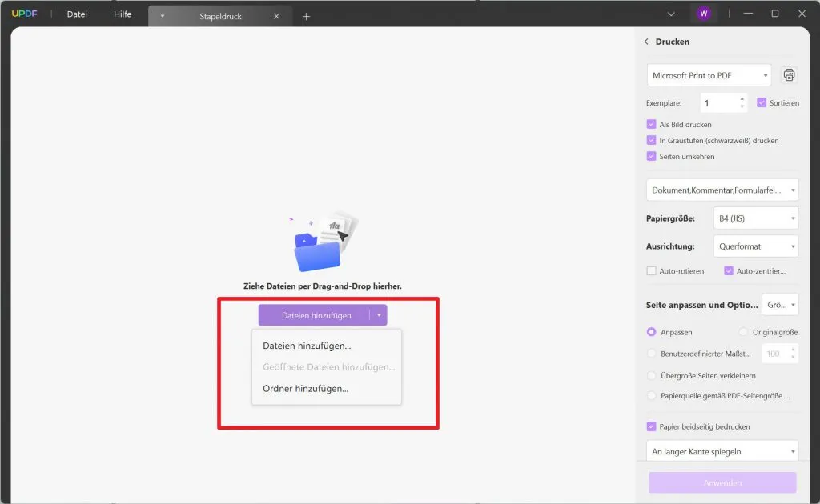Click the chevron icon left of the Stapeldruck tab

pyautogui.click(x=164, y=14)
